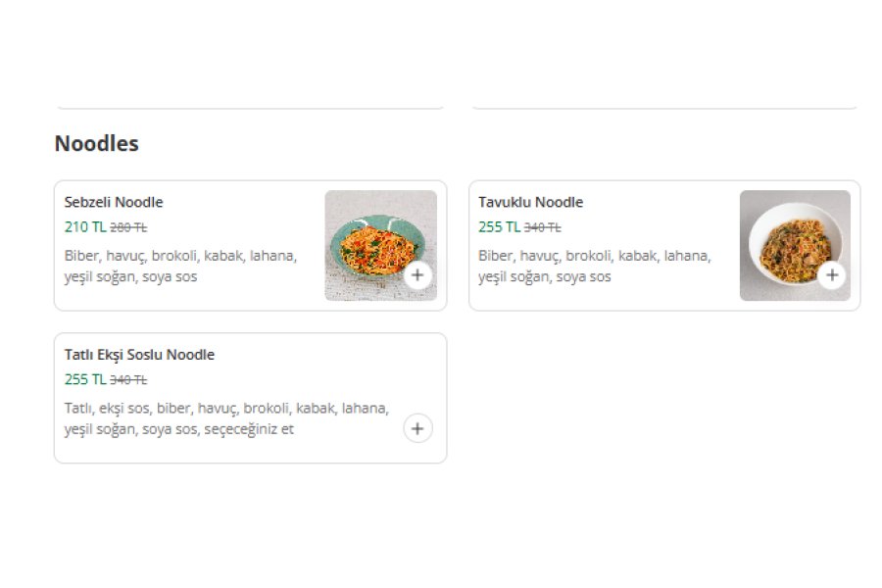Add Sebzeli Noodle with its plus icon

(417, 275)
